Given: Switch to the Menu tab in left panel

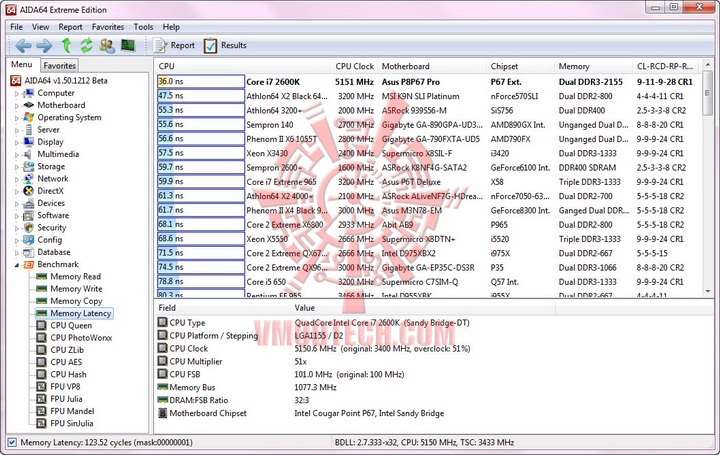Looking at the screenshot, I should pos(22,65).
